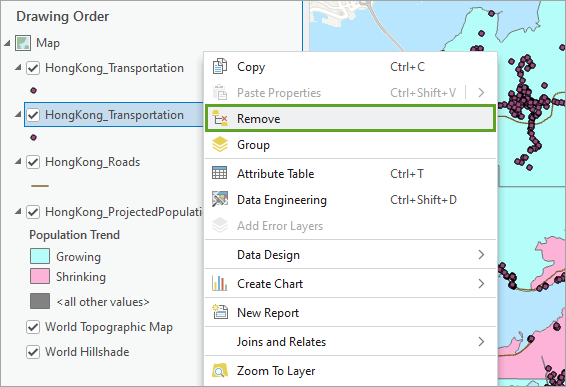Click the Zoom To Layer icon

(220, 370)
